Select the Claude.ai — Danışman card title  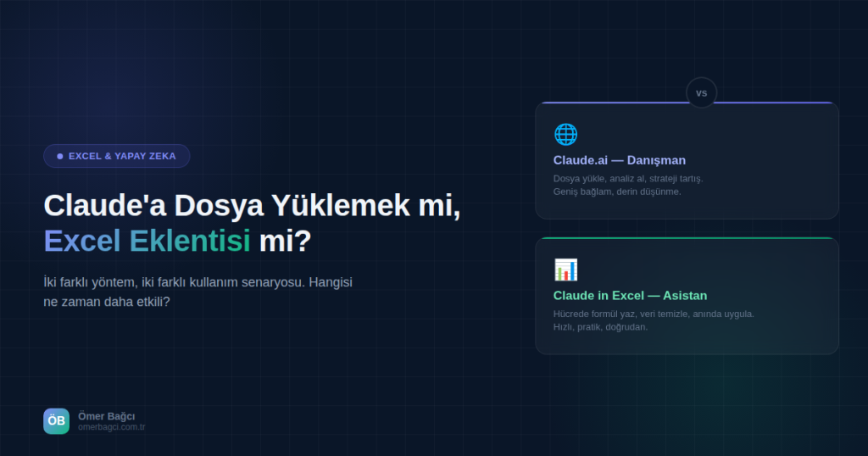[x=620, y=160]
